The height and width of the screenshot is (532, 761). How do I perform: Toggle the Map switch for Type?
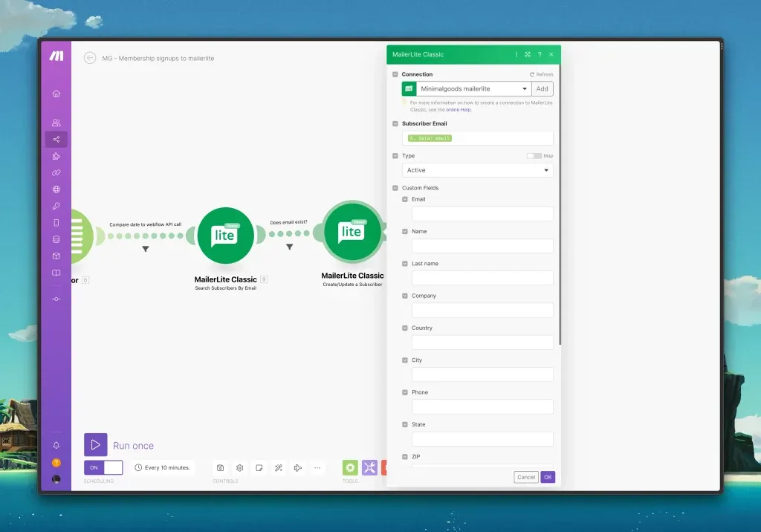pos(534,156)
